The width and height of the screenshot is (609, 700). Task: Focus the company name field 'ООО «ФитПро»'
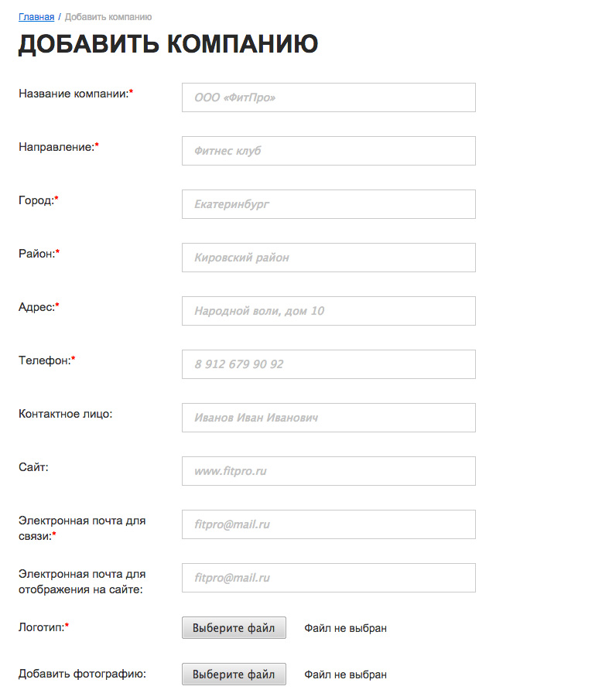coord(328,97)
